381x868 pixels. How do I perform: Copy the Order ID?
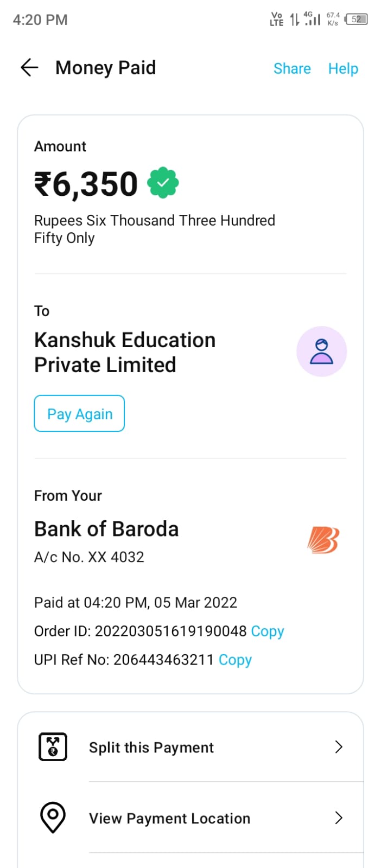tap(268, 631)
